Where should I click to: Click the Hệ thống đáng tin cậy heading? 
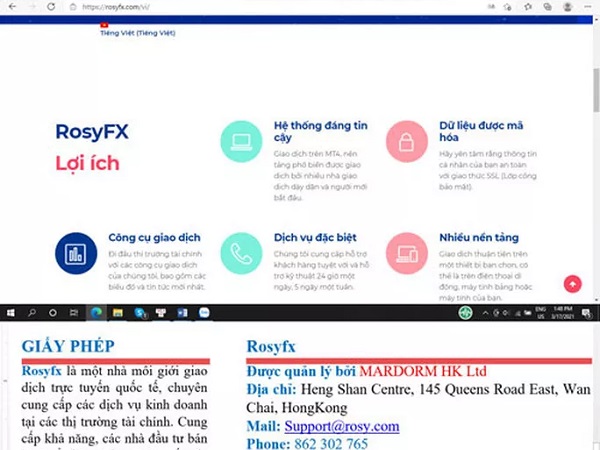[320, 131]
